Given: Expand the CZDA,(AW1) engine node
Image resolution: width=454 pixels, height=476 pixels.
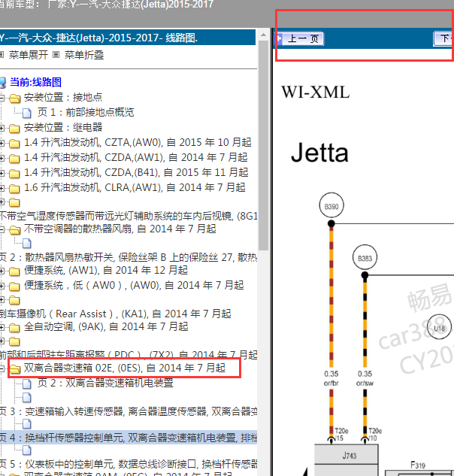Looking at the screenshot, I should (x=2, y=158).
